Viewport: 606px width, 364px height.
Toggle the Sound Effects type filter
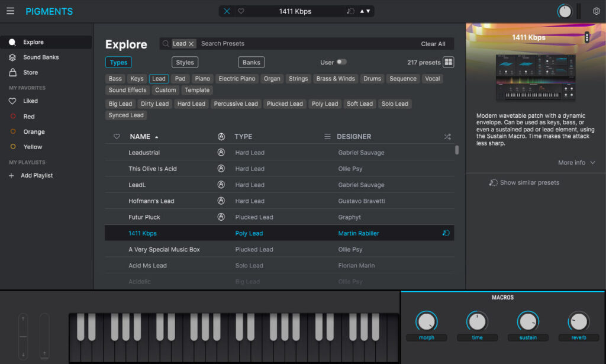128,90
